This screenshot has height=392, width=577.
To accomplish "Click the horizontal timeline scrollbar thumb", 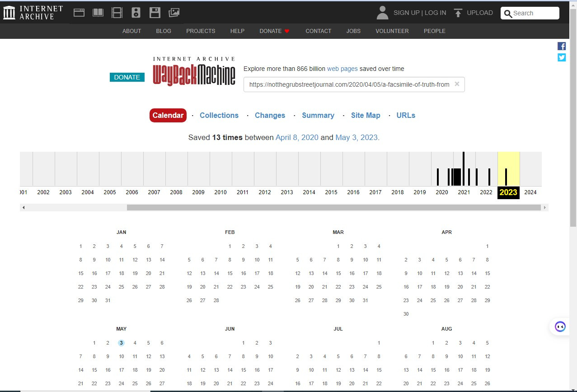I will point(333,207).
